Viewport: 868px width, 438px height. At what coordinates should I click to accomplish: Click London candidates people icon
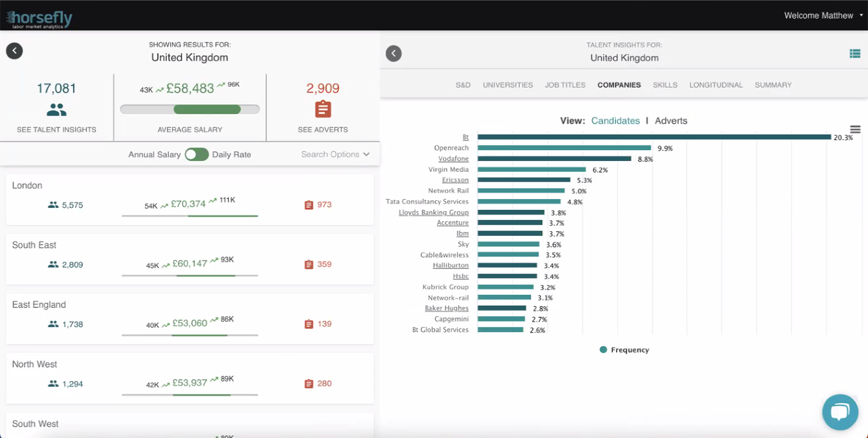click(x=53, y=205)
